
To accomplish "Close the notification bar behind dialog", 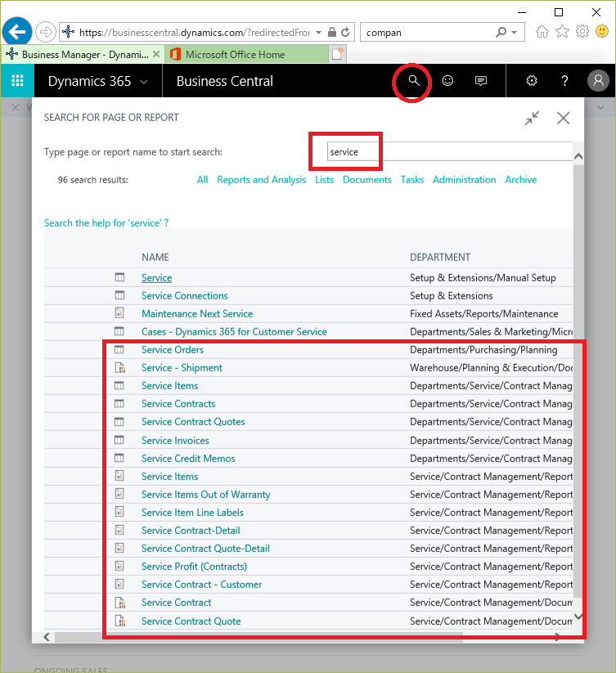I will 16,108.
